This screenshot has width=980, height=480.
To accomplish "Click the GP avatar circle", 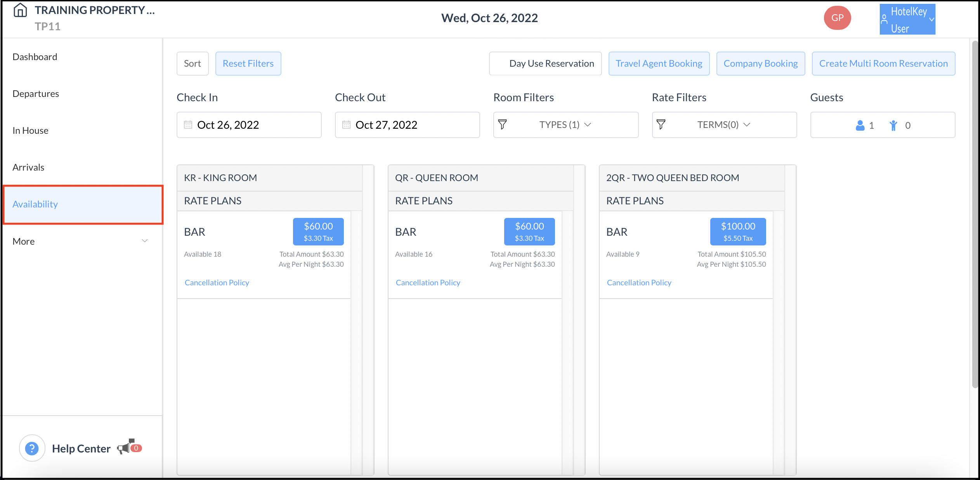I will [x=837, y=17].
